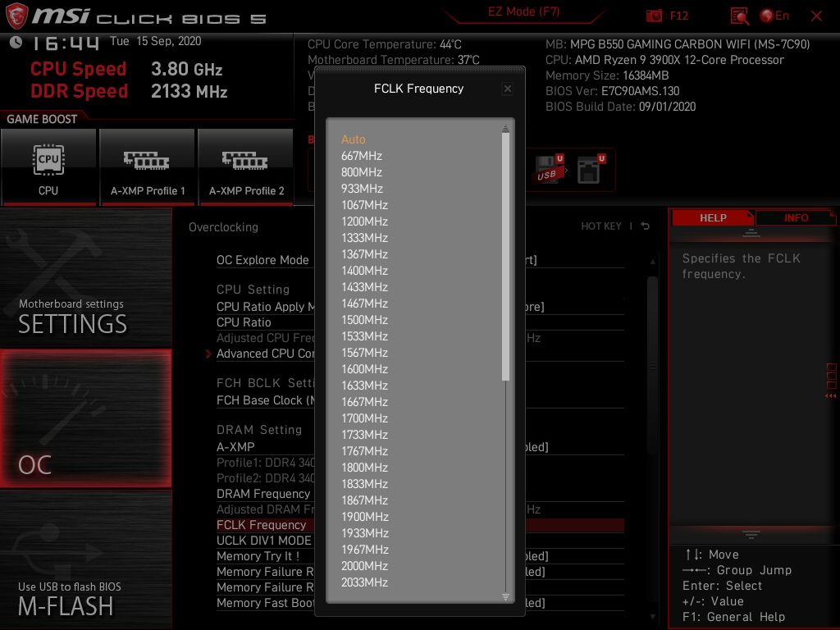Pick 1967MHz frequency option
The image size is (840, 630).
pos(364,550)
